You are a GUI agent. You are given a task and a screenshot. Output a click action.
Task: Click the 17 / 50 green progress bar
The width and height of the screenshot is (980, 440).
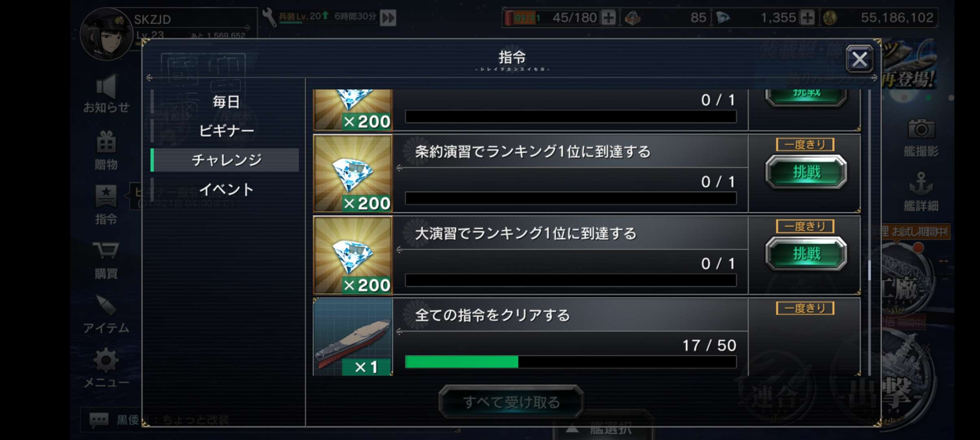coord(570,362)
